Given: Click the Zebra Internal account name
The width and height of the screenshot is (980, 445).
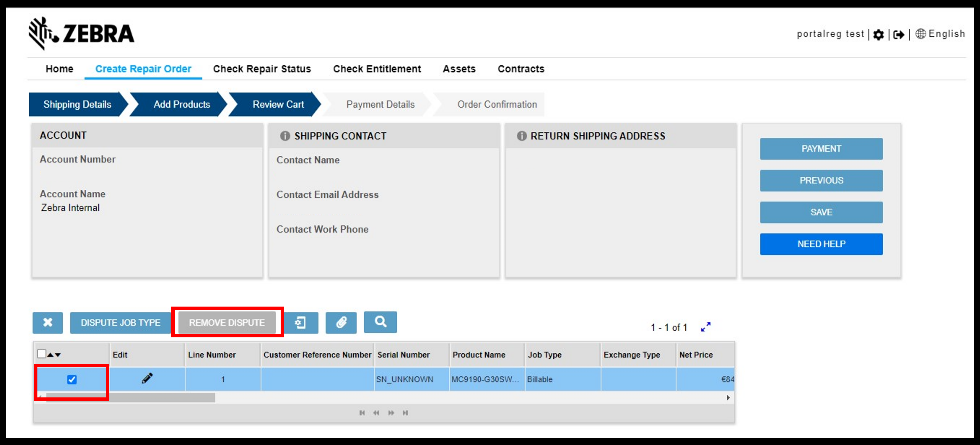Looking at the screenshot, I should coord(70,208).
